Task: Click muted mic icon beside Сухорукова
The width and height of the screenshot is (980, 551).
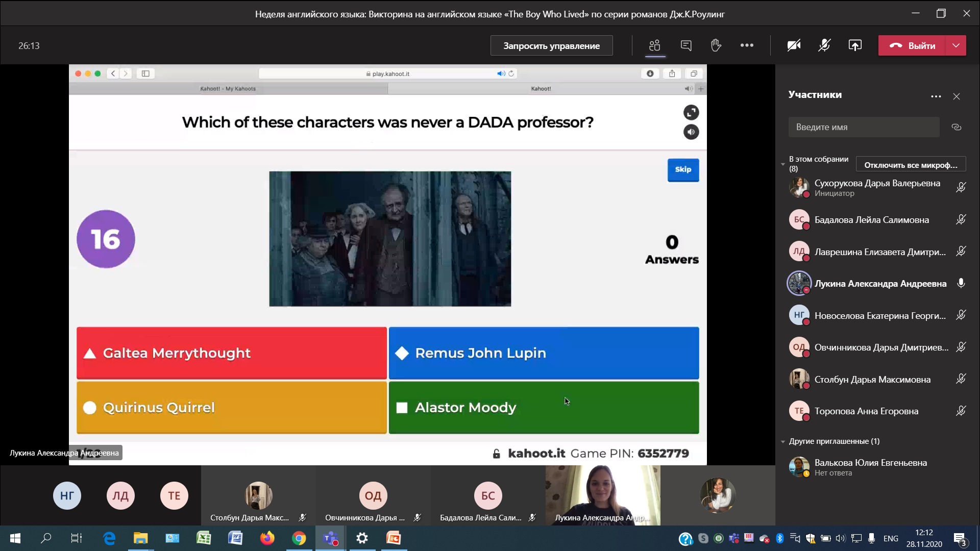Action: tap(961, 187)
